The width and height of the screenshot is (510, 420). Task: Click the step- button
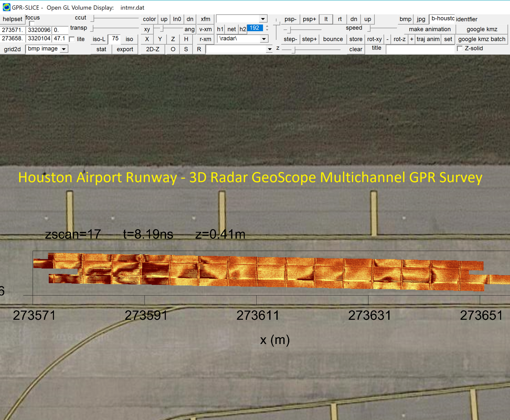point(290,39)
